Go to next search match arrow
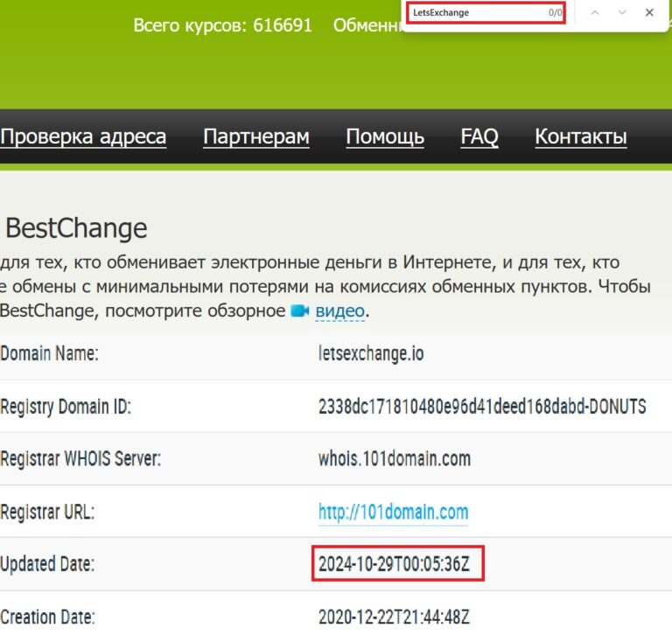 coord(622,13)
